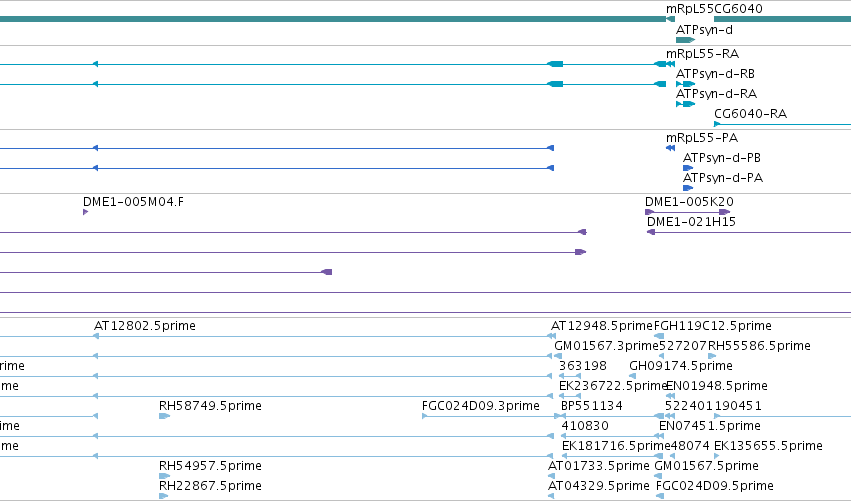
Task: Click the EK236722.5prime EST label
Action: 613,386
